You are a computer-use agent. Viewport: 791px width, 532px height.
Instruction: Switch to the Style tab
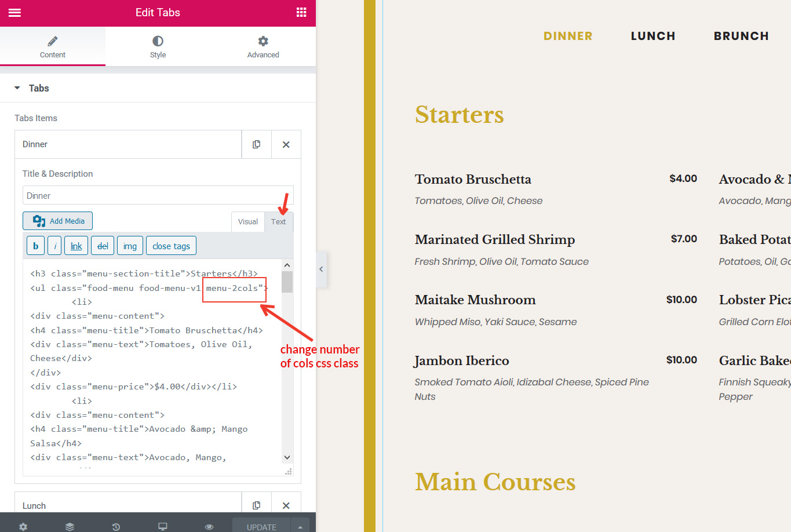158,46
